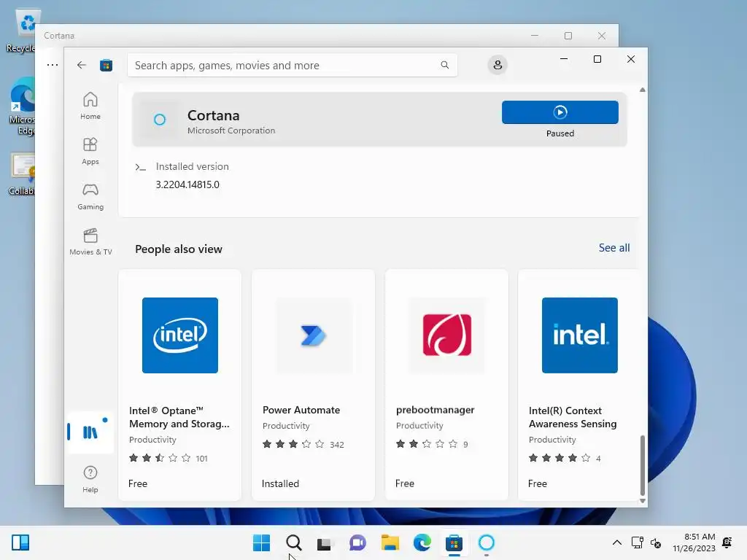This screenshot has height=560, width=747.
Task: Open Home in Store sidebar
Action: [x=90, y=106]
